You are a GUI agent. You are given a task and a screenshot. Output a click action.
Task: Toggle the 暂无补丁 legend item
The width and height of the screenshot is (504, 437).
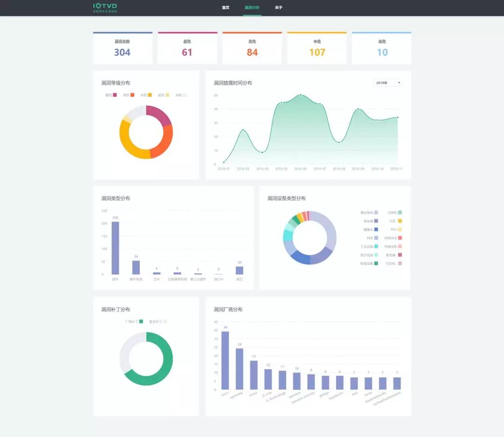(158, 322)
